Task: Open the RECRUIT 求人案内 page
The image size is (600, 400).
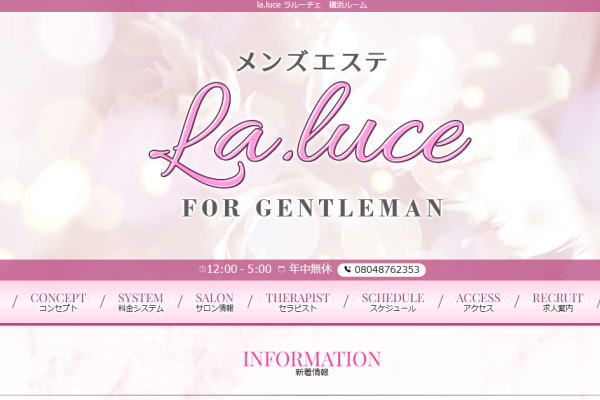Action: [x=558, y=302]
